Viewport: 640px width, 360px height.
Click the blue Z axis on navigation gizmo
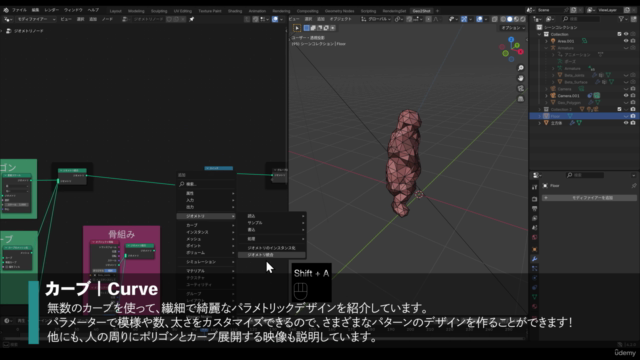coord(511,40)
